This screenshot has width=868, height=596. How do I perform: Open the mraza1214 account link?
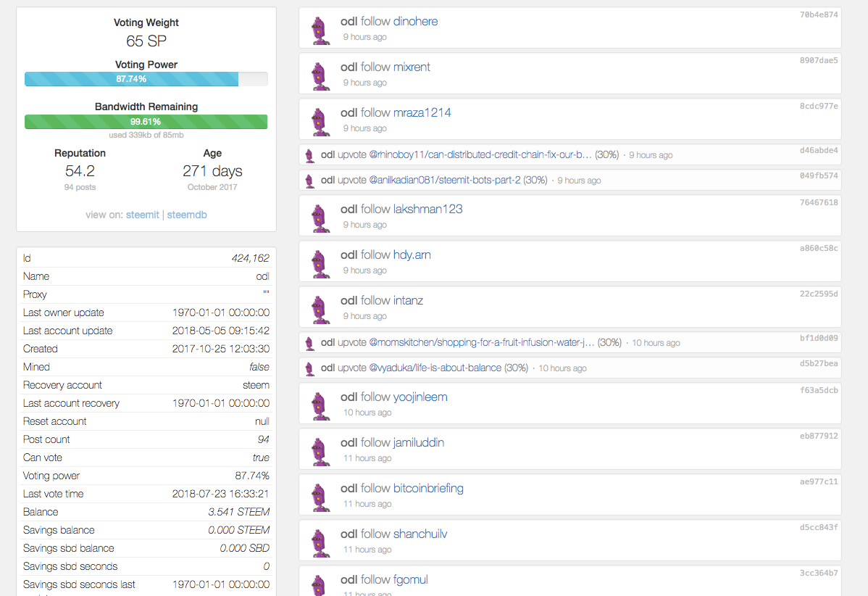422,112
